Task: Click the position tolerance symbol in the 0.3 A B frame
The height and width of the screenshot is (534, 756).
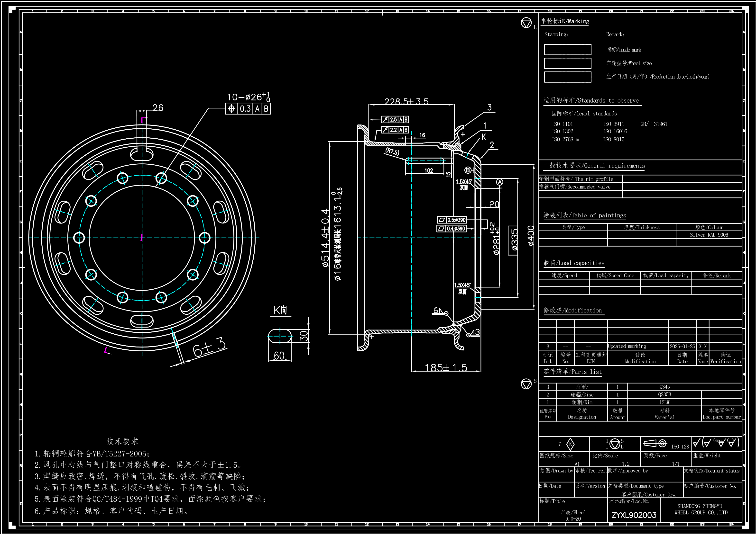Action: [x=231, y=109]
